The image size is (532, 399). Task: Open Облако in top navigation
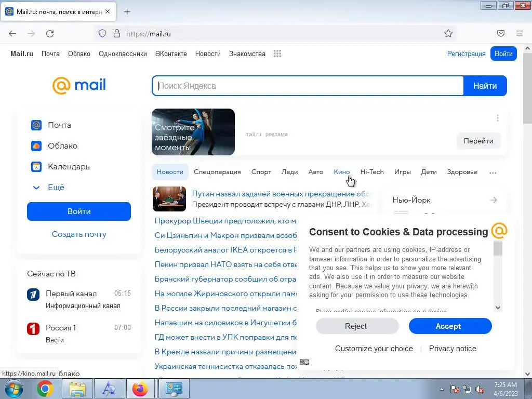pos(79,54)
